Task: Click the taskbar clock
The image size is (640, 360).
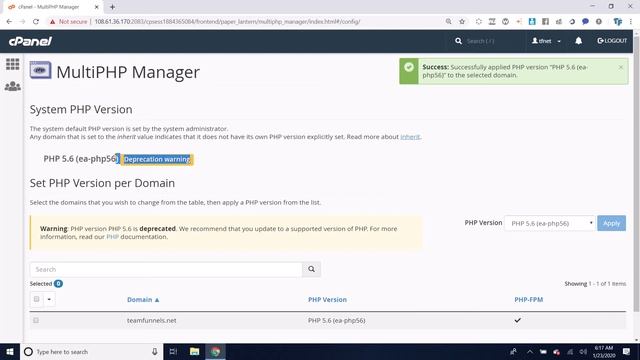Action: click(604, 351)
